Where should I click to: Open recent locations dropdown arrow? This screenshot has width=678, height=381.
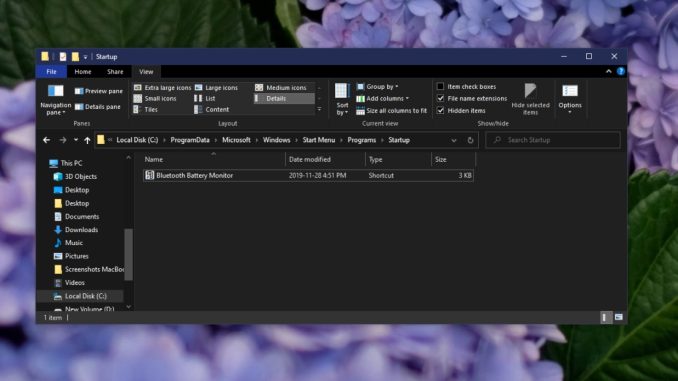tap(76, 140)
